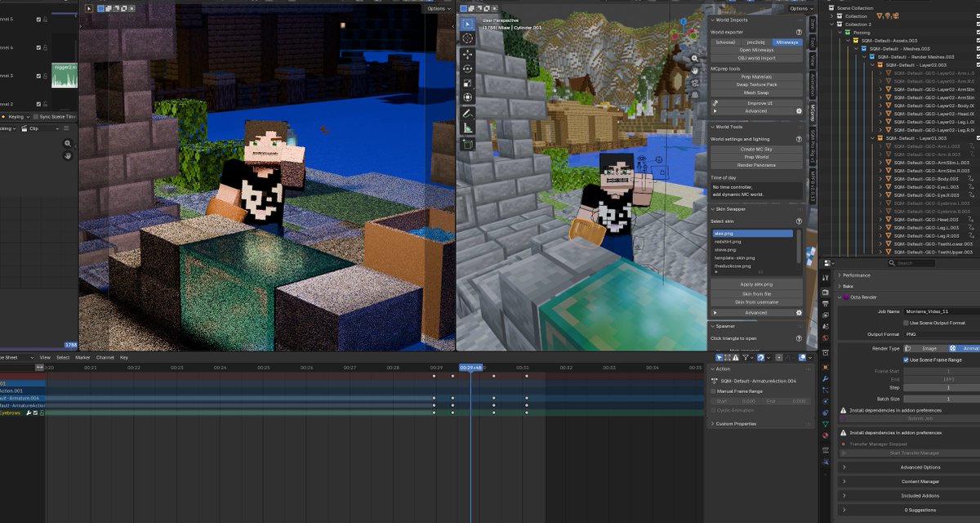
Task: Click the Create MC Sky button
Action: (757, 150)
